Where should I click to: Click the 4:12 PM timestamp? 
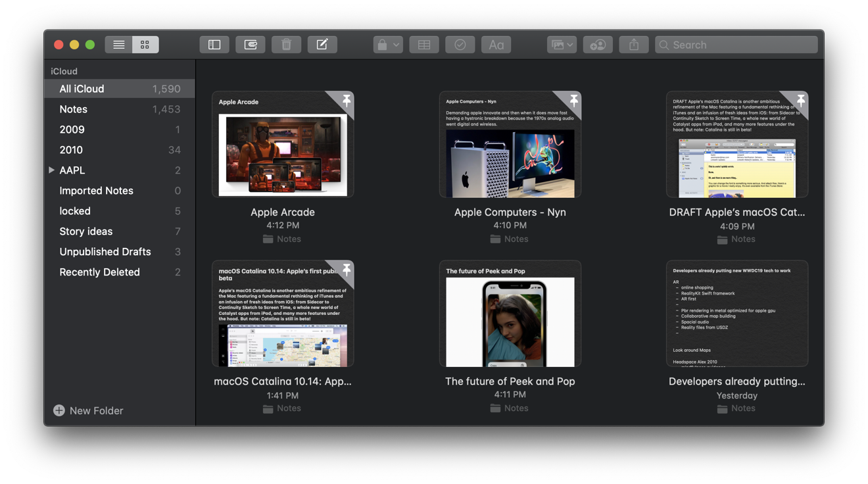[x=283, y=226]
